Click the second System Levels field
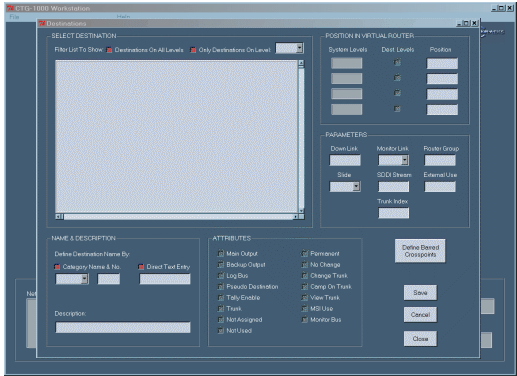Viewport: 517px width, 376px height. pyautogui.click(x=346, y=78)
